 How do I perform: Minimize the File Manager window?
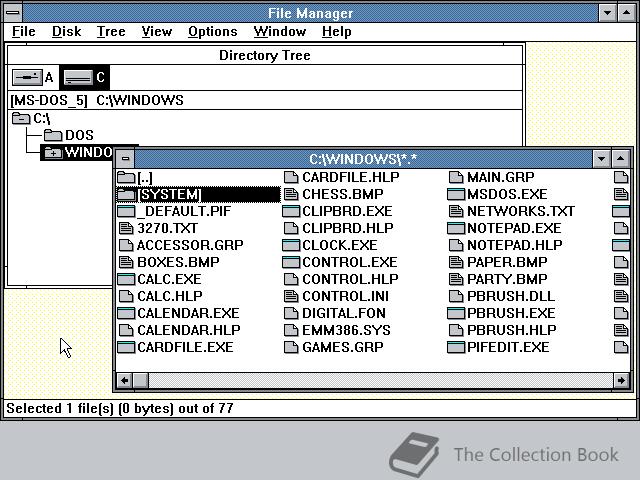(607, 13)
